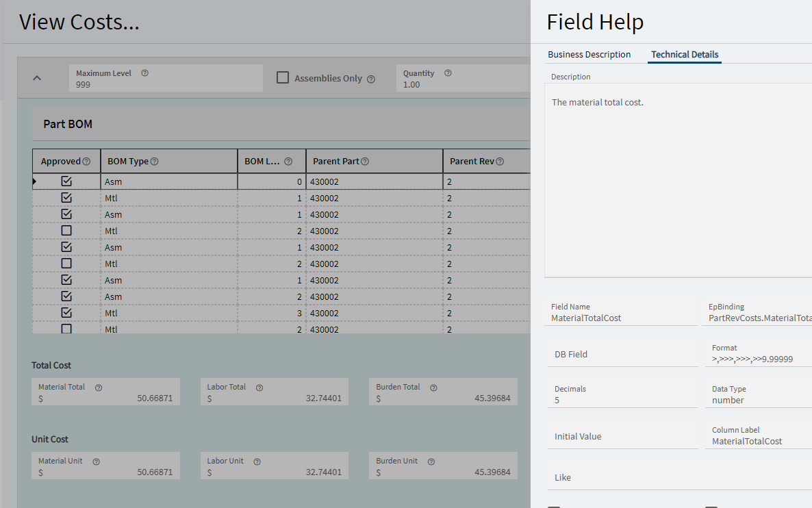
Task: Click the Field Name MaterialTotalCost field
Action: (622, 313)
